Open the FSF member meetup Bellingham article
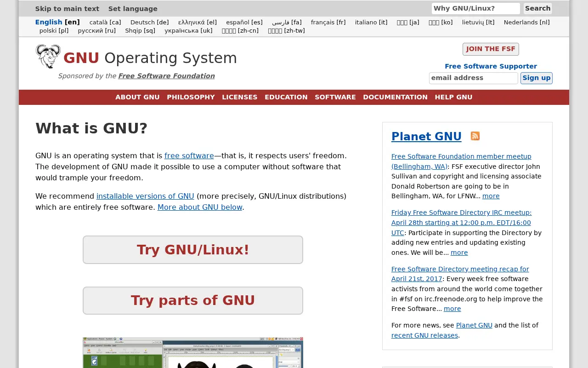This screenshot has height=368, width=588. point(461,161)
